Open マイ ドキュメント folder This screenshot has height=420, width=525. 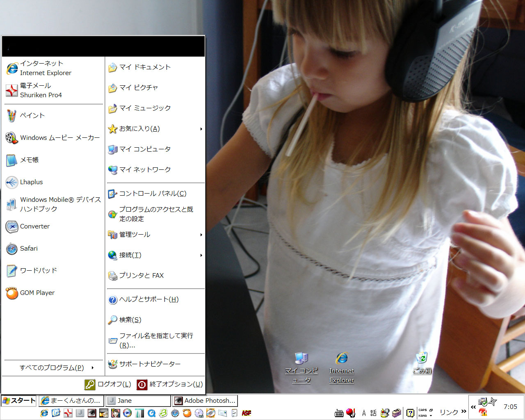point(155,67)
